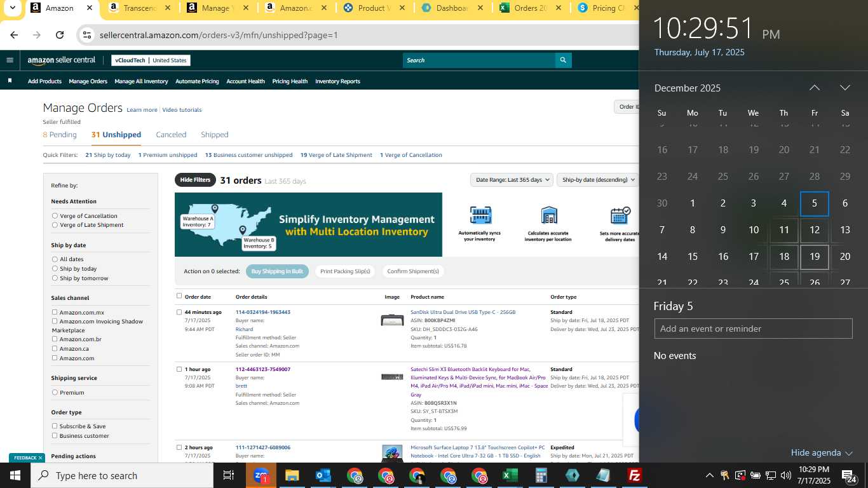Check the Business customer order type
The height and width of the screenshot is (488, 868).
[x=55, y=436]
